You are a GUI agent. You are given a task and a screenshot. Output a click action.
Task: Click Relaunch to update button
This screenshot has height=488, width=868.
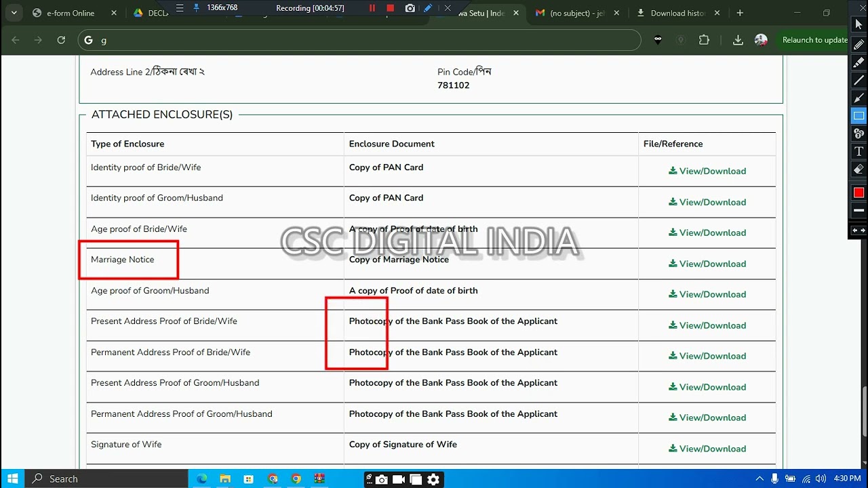814,40
